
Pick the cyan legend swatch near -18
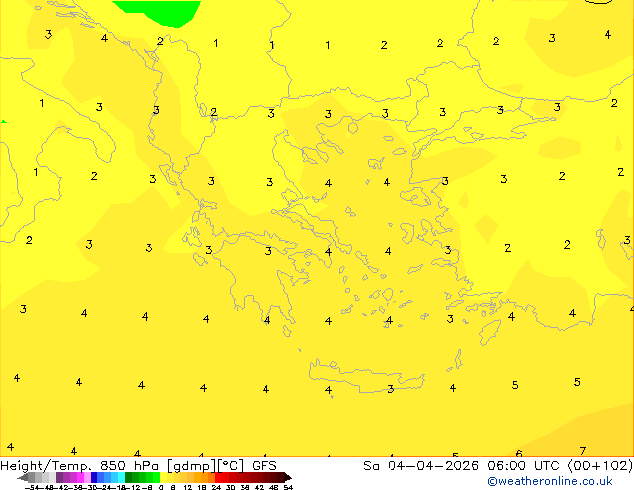pyautogui.click(x=121, y=477)
